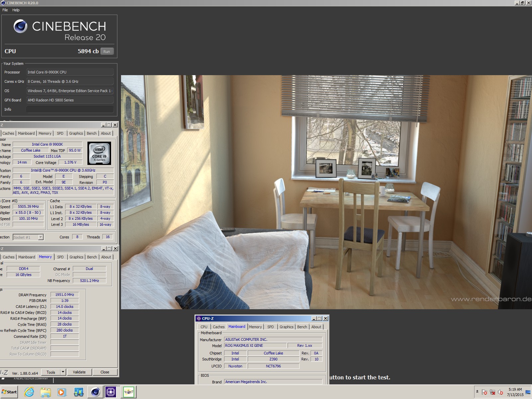Image resolution: width=532 pixels, height=399 pixels.
Task: Click the 5894 cb score value
Action: [88, 51]
